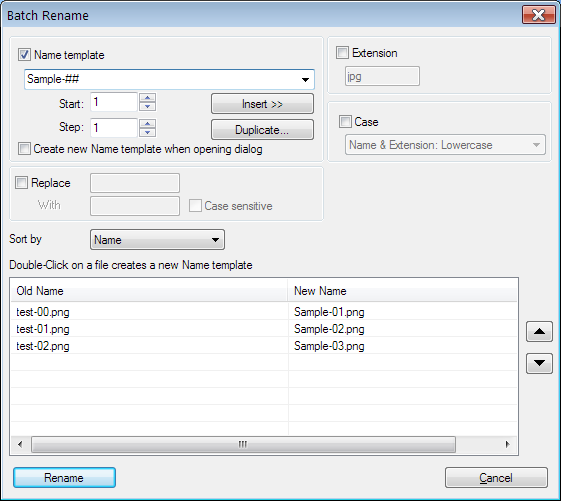Decrease the Step value with down arrow
The height and width of the screenshot is (501, 561).
coord(147,132)
